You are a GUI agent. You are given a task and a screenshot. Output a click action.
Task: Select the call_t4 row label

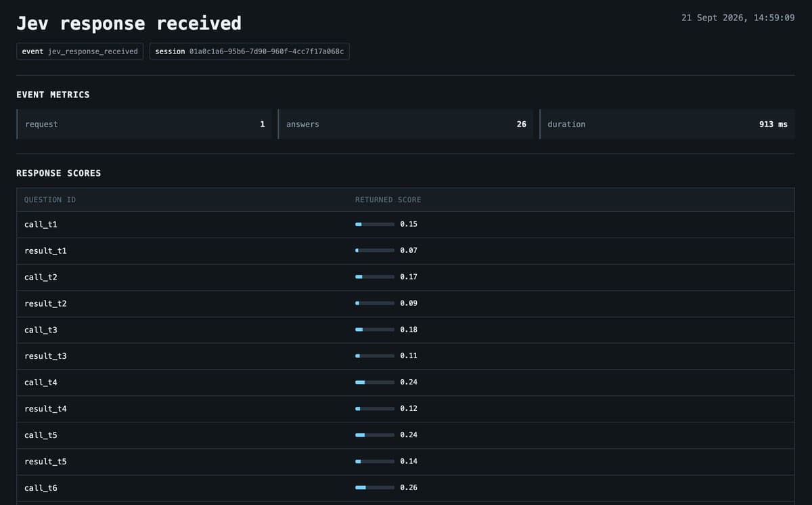pyautogui.click(x=41, y=382)
